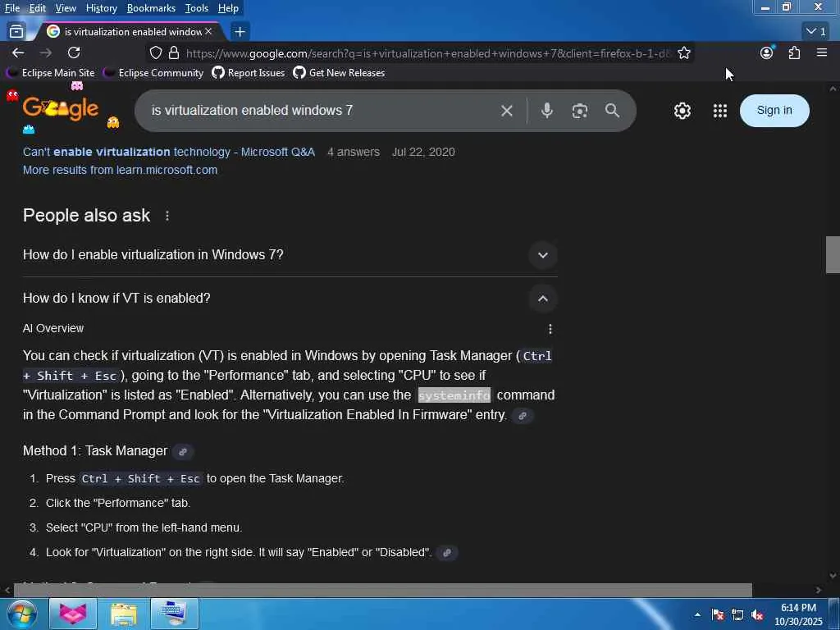Open Can't enable virtualization technology result
The width and height of the screenshot is (840, 630).
pyautogui.click(x=169, y=152)
